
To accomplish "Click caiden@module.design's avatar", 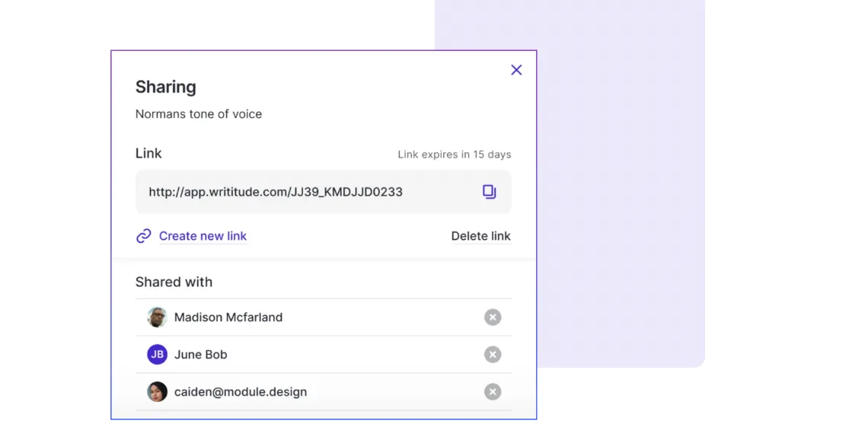I will [157, 392].
